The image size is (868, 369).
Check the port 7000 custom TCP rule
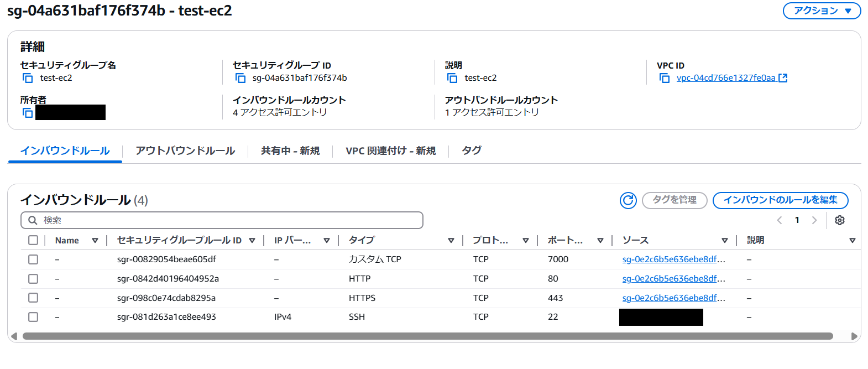tap(33, 259)
